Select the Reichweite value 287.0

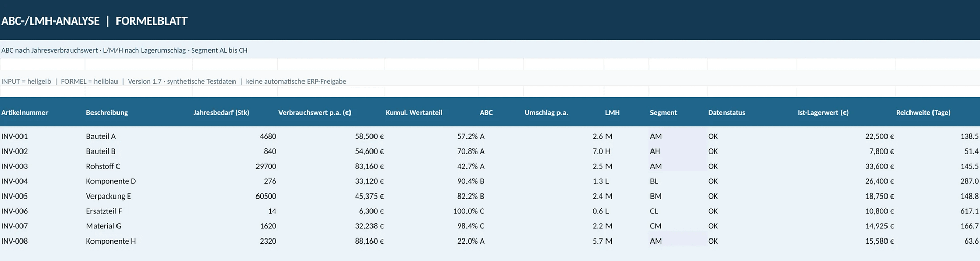[x=938, y=181]
